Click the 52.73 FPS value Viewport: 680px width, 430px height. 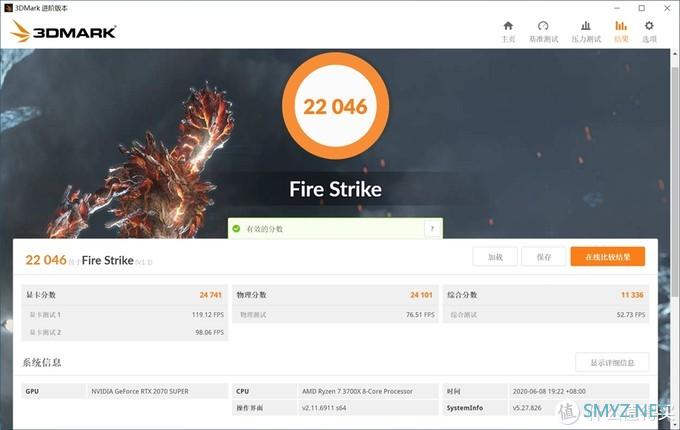(631, 315)
